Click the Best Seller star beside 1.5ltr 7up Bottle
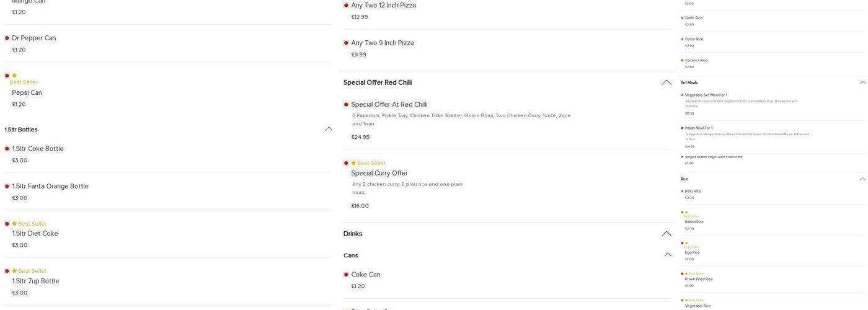868x310 pixels. click(x=14, y=271)
